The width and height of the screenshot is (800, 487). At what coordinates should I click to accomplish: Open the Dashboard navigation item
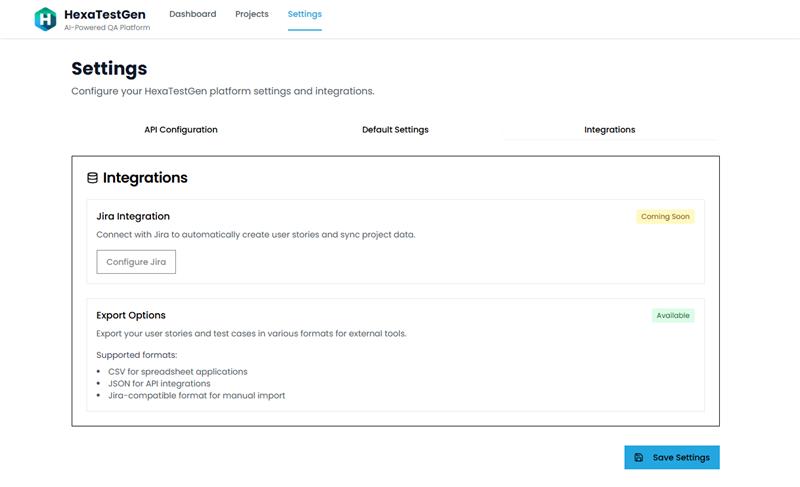pyautogui.click(x=192, y=15)
